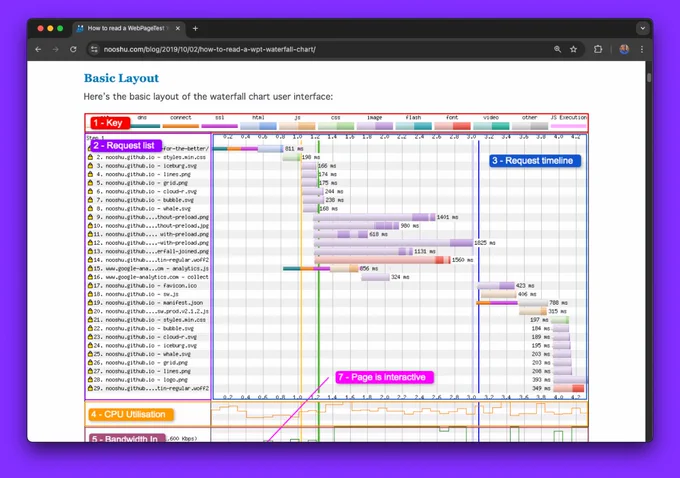Screen dimensions: 680x478
Task: Open the page zoom magnifier in address bar
Action: [557, 49]
